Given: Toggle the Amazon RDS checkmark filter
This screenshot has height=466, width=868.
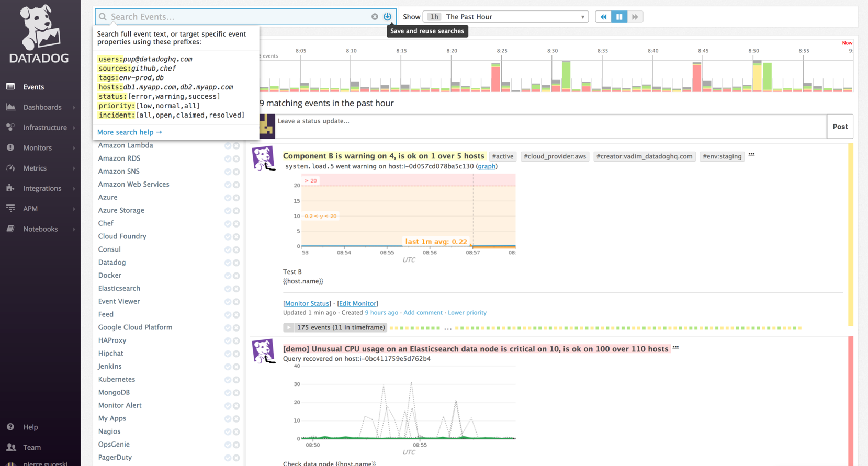Looking at the screenshot, I should [x=228, y=158].
